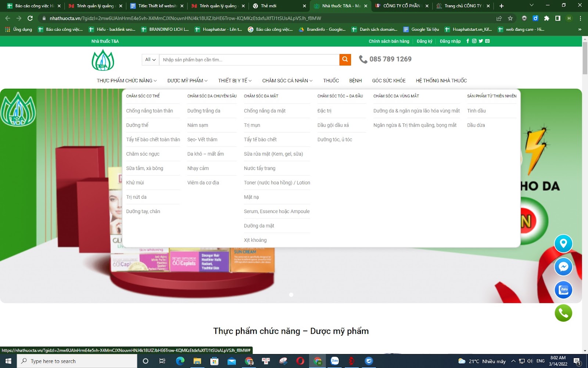Image resolution: width=588 pixels, height=368 pixels.
Task: Click the blue map location floating icon
Action: click(563, 244)
